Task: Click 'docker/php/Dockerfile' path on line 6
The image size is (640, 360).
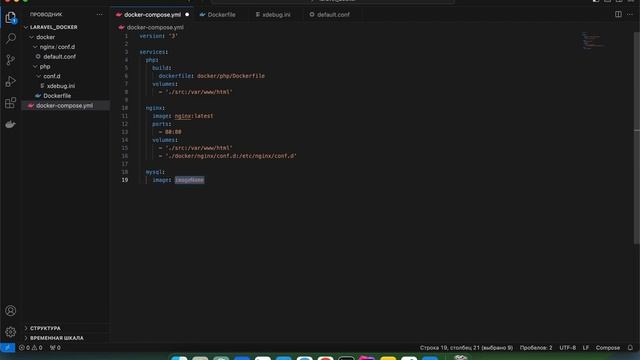Action: tap(231, 76)
